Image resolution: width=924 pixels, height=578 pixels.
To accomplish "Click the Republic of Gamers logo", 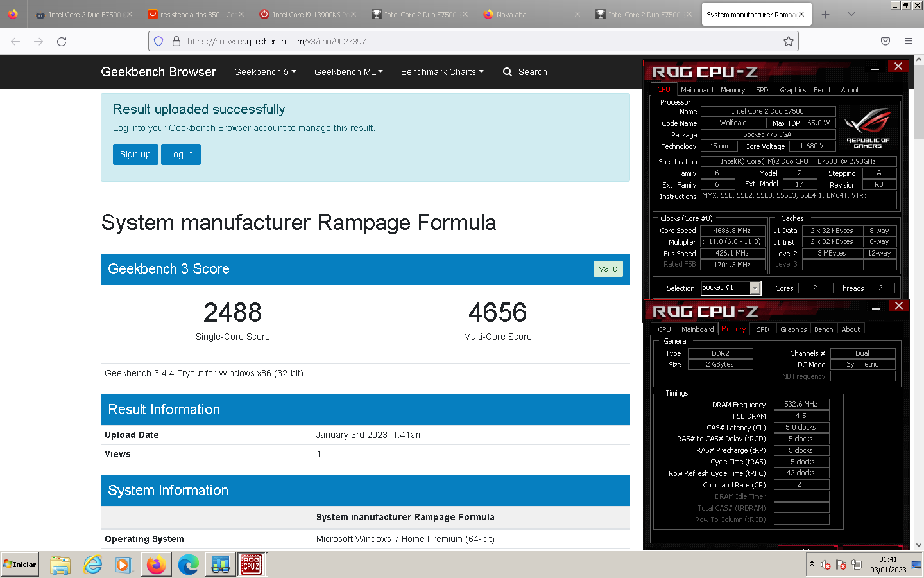I will [x=868, y=128].
